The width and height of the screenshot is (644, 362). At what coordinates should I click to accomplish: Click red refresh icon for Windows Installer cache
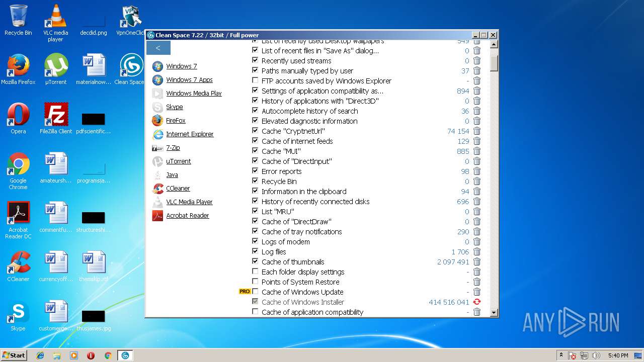coord(477,302)
